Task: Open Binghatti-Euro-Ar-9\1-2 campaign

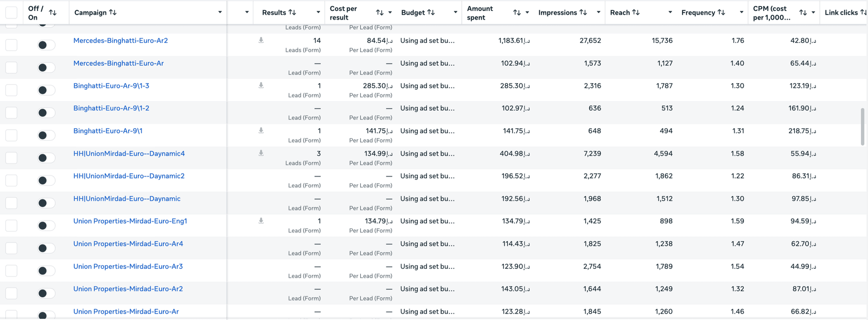Action: pyautogui.click(x=111, y=108)
